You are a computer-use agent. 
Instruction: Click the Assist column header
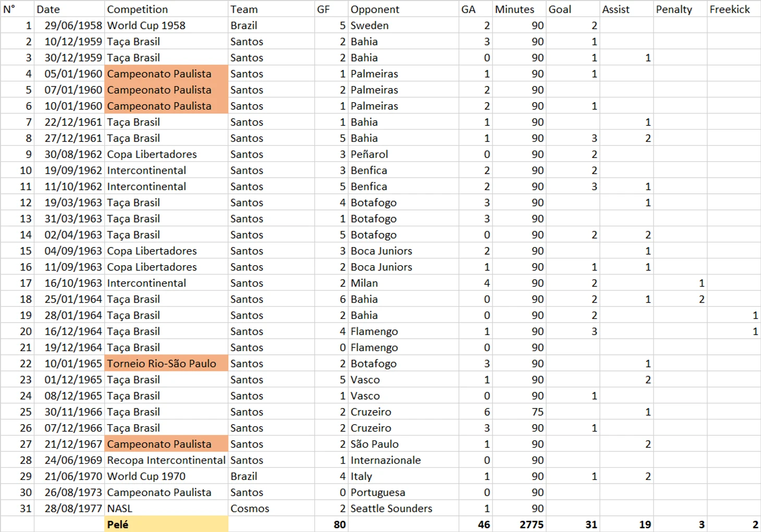pos(627,9)
